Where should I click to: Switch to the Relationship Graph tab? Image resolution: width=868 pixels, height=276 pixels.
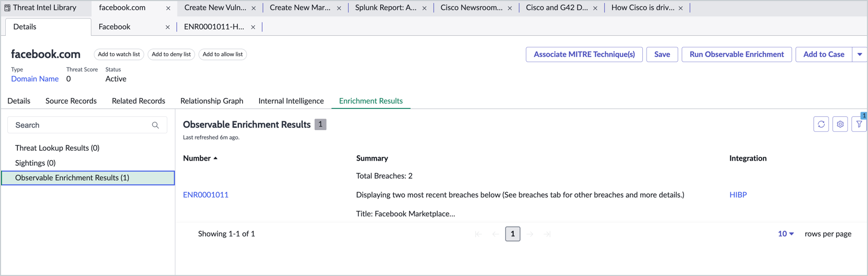click(x=211, y=101)
